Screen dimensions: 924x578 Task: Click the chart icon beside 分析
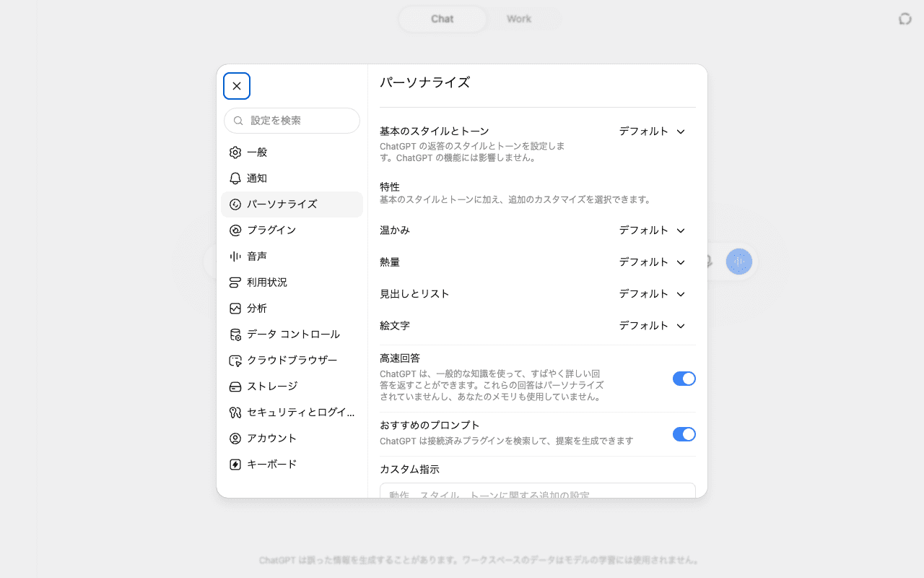tap(235, 309)
